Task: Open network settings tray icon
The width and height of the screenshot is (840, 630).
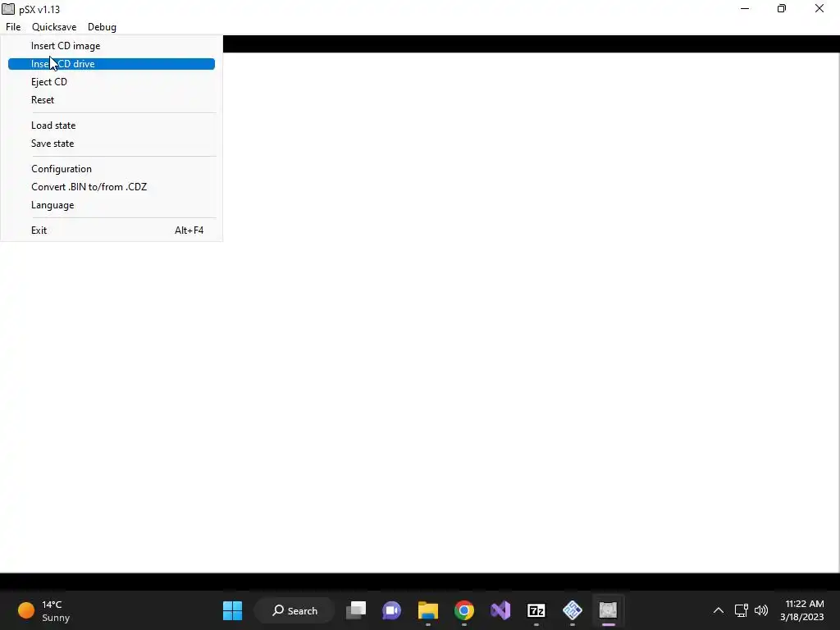Action: [742, 610]
